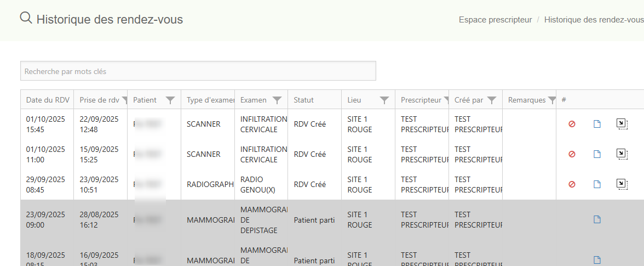
Task: Open document for 01/10/2025 11:00 appointment
Action: click(597, 154)
